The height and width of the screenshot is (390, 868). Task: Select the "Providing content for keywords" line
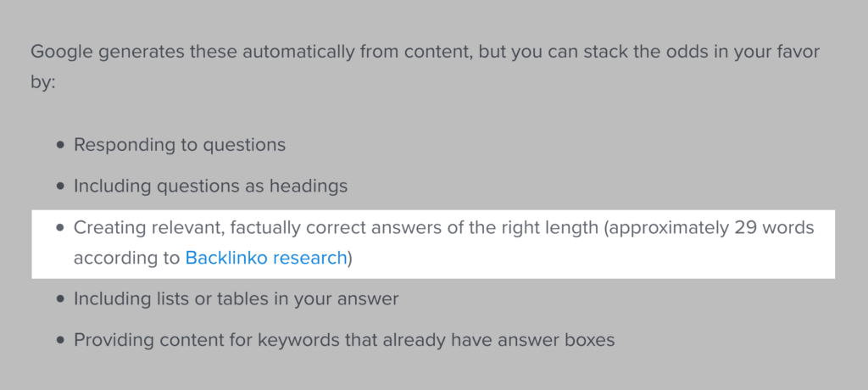[343, 340]
